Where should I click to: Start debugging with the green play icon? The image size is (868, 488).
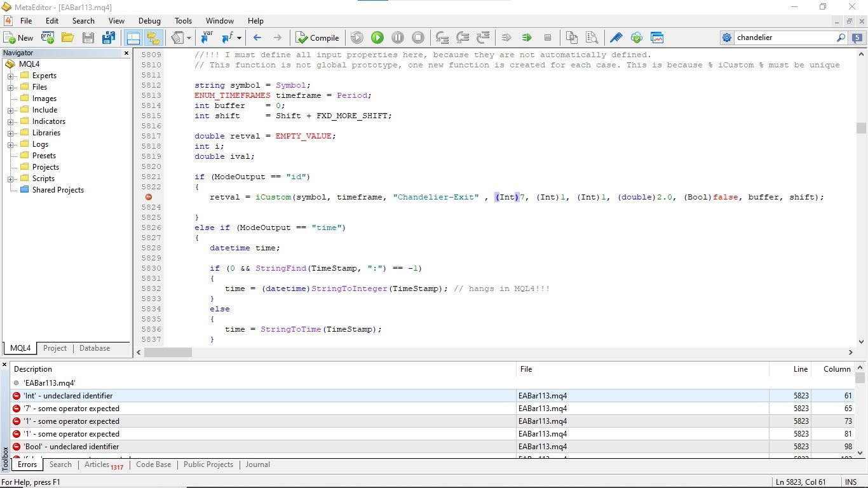(x=377, y=37)
